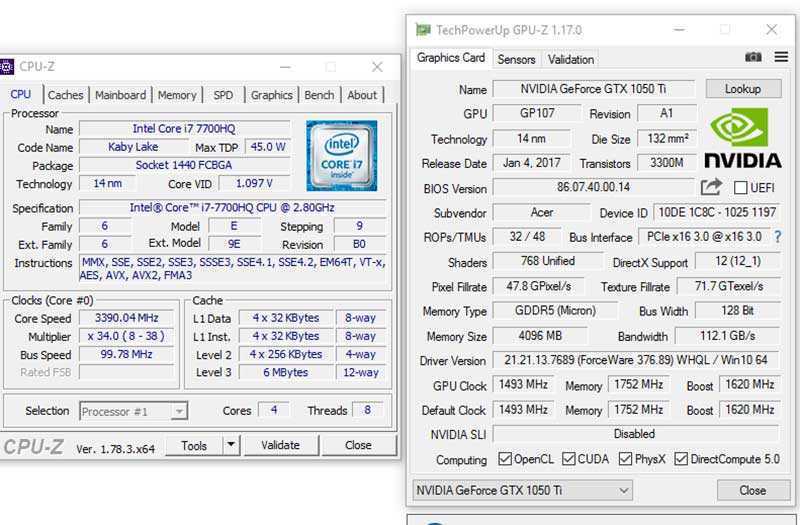Click the Core Speed value 3390.04 MHz

127,318
